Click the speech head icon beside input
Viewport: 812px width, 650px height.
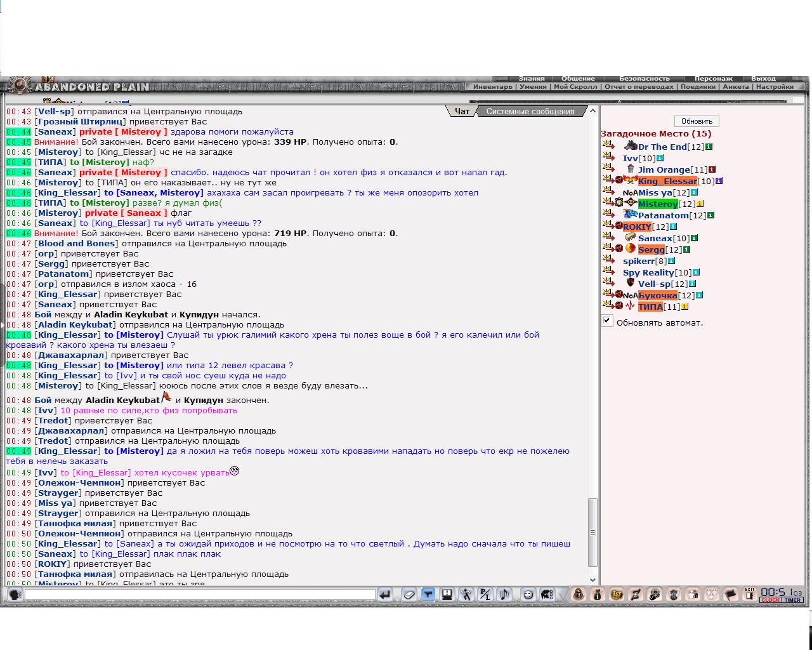pyautogui.click(x=15, y=595)
